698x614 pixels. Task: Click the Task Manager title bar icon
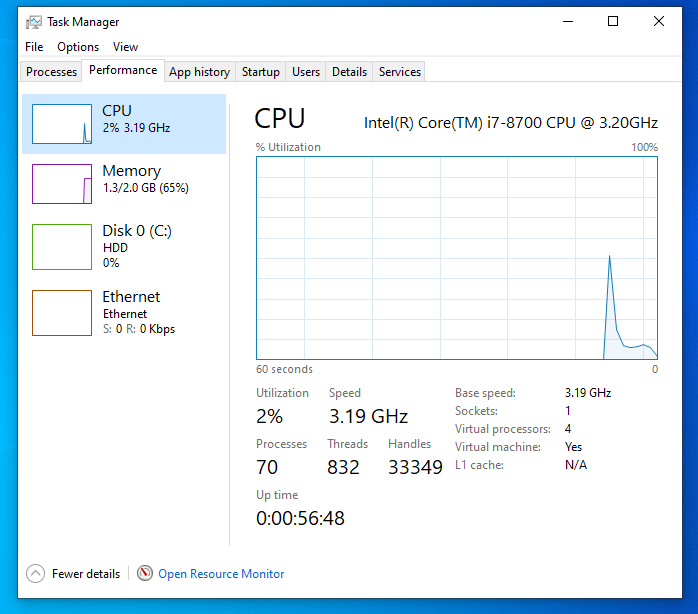34,21
